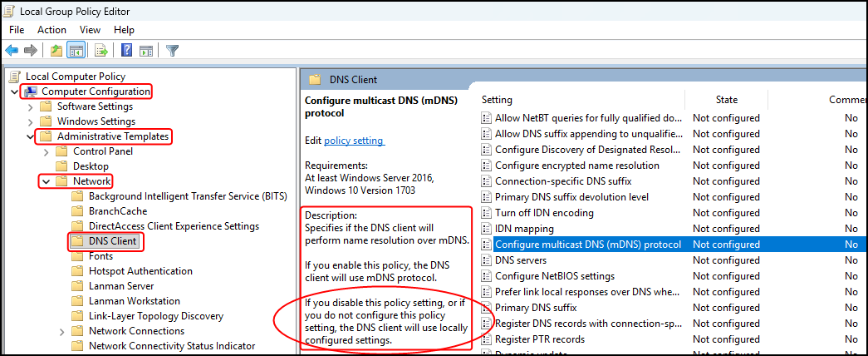Select DirectAccess Client Experience Settings folder
Screen dimensions: 868x356
(x=174, y=226)
